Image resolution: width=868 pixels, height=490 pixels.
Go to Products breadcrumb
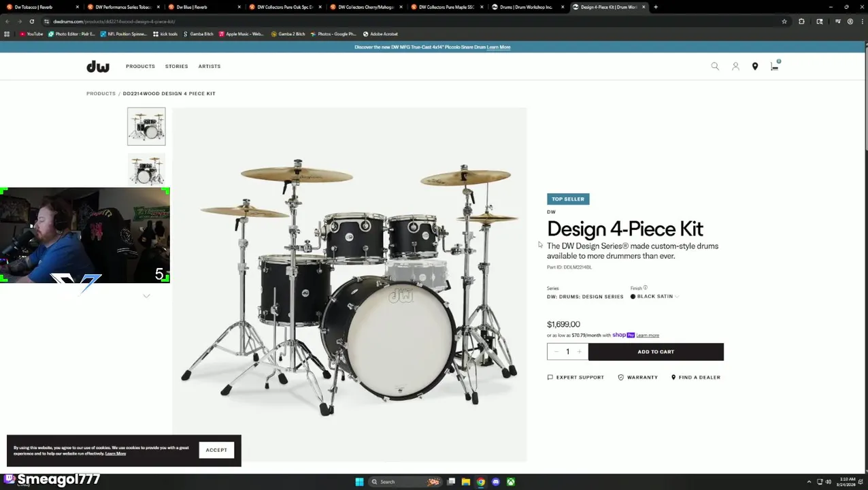coord(101,93)
